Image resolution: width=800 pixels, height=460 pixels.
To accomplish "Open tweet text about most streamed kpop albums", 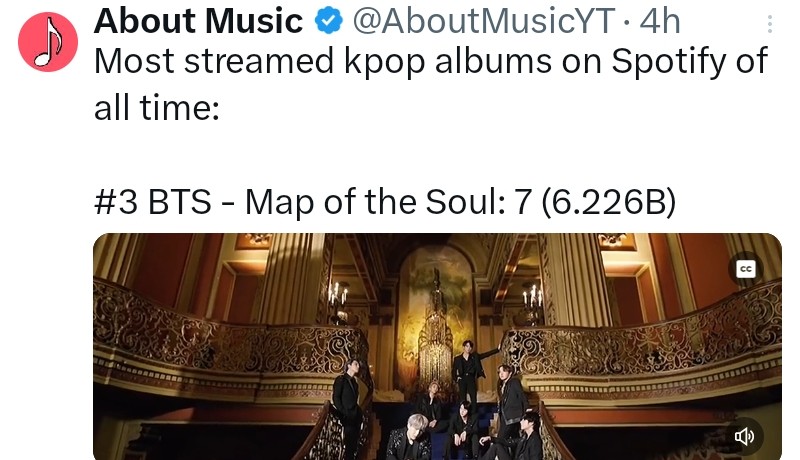I will pyautogui.click(x=431, y=84).
